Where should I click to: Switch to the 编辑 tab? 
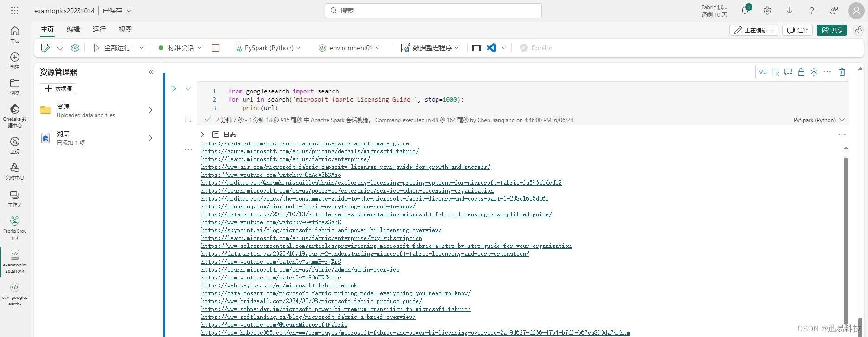pyautogui.click(x=73, y=29)
